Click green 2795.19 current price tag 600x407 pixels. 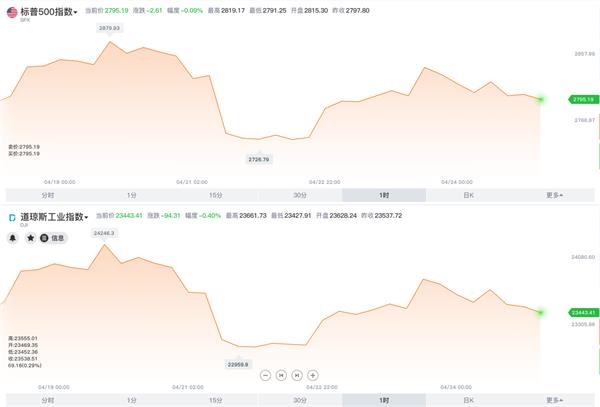[584, 99]
